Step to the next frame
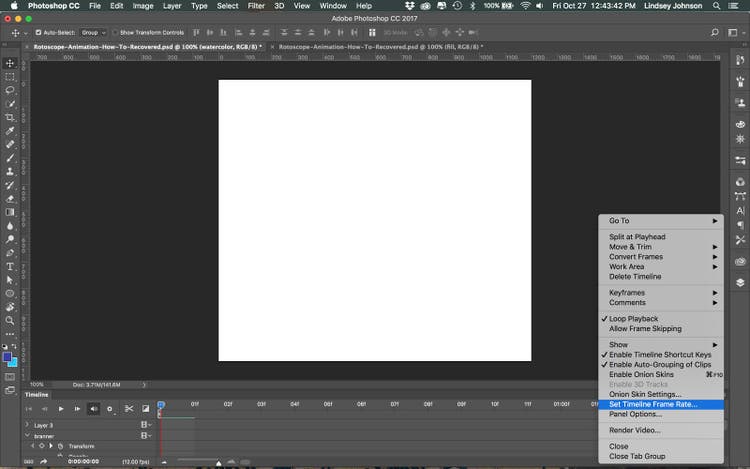Screen dimensions: 750x469 pos(77,409)
